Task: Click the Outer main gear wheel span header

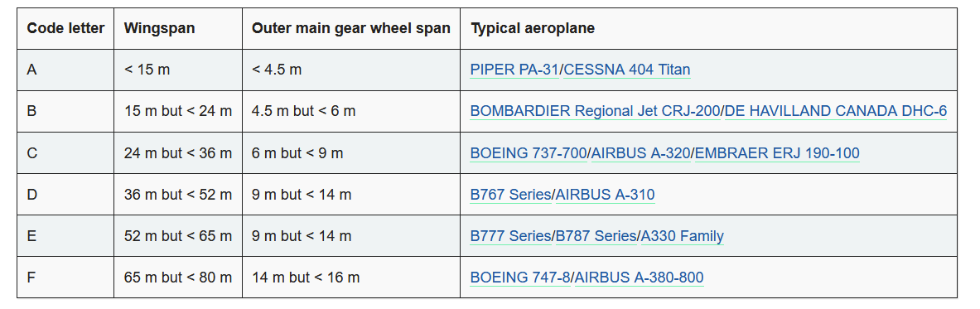Action: pyautogui.click(x=351, y=29)
